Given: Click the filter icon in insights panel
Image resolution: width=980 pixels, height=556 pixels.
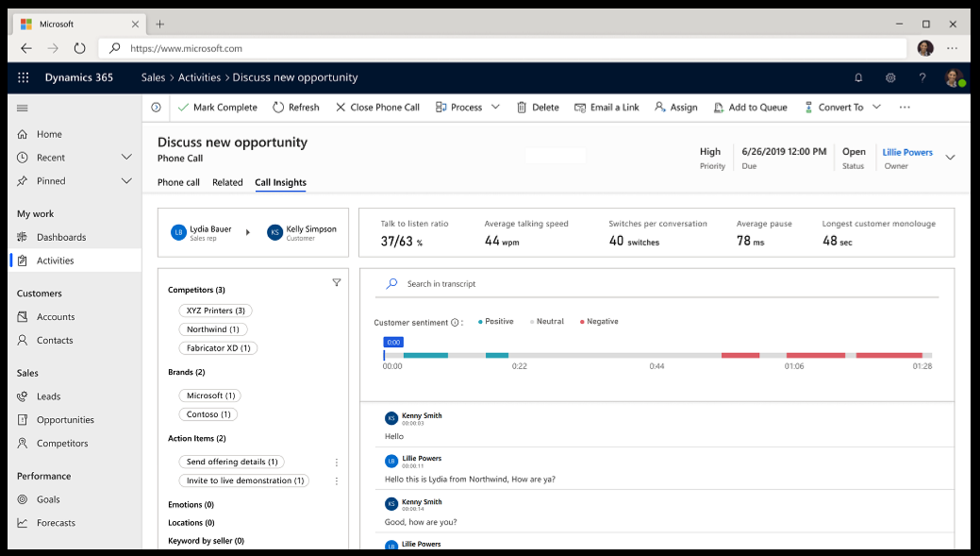Looking at the screenshot, I should pos(337,282).
